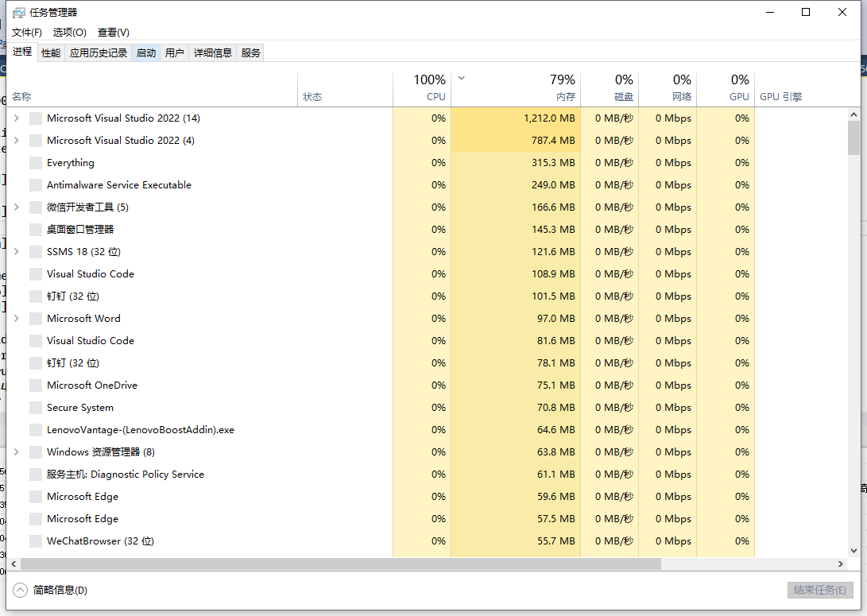Expand the SSMS 18 (32 位) group
Viewport: 867px width, 616px height.
tap(17, 252)
